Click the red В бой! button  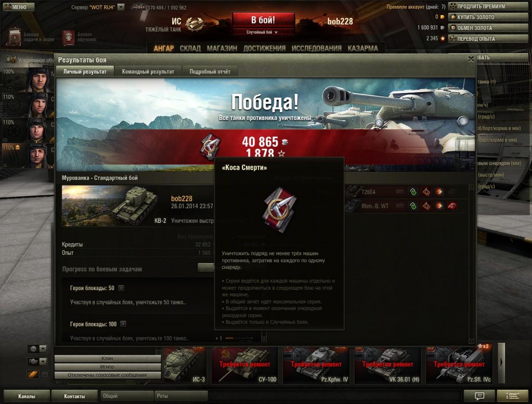point(263,20)
